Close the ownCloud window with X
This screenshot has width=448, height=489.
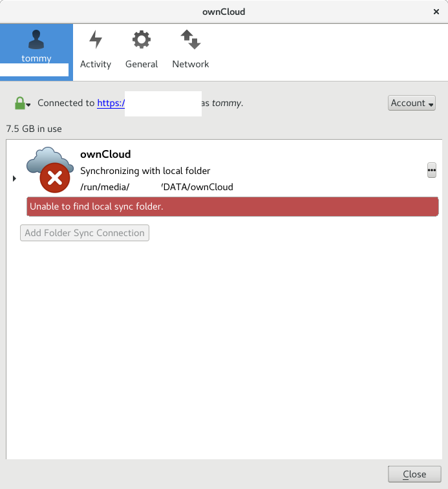436,12
